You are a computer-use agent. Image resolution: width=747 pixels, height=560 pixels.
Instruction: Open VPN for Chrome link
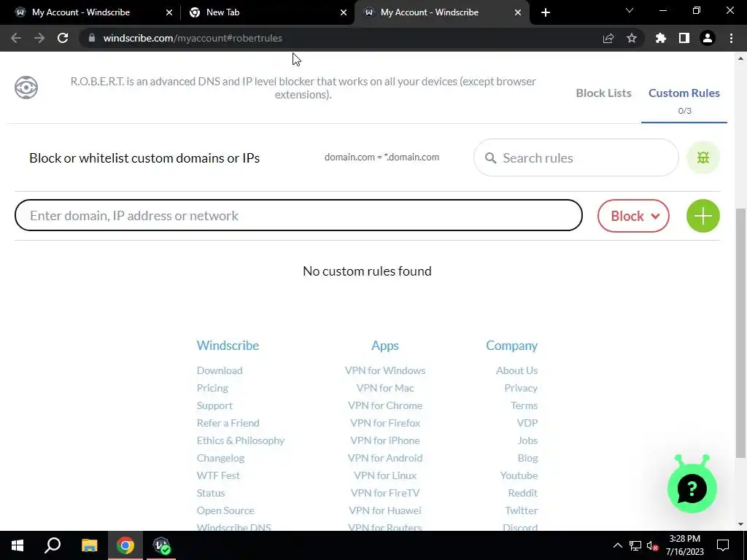(x=385, y=405)
